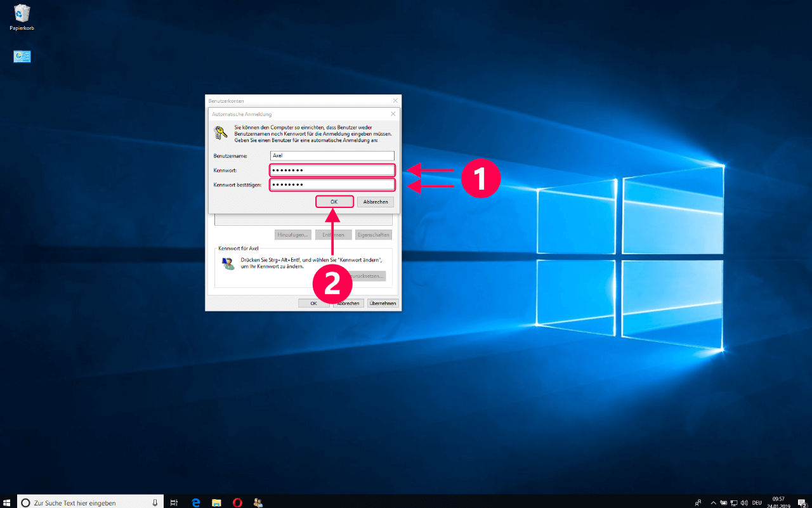Open the network status tray icon
The image size is (812, 508).
tap(734, 503)
